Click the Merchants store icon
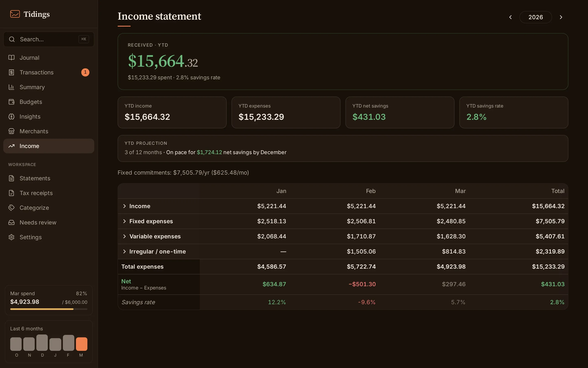Viewport: 588px width, 368px height. [x=11, y=131]
